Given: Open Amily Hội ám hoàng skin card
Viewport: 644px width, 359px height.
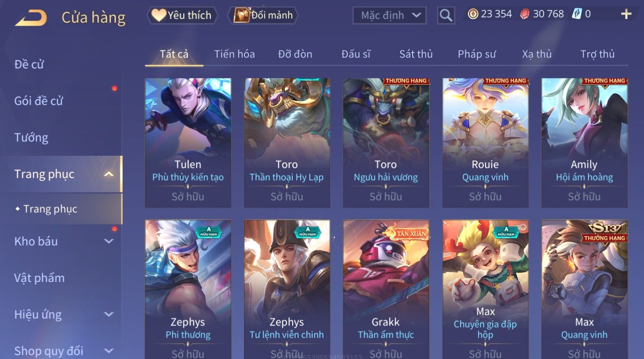Looking at the screenshot, I should pos(584,143).
